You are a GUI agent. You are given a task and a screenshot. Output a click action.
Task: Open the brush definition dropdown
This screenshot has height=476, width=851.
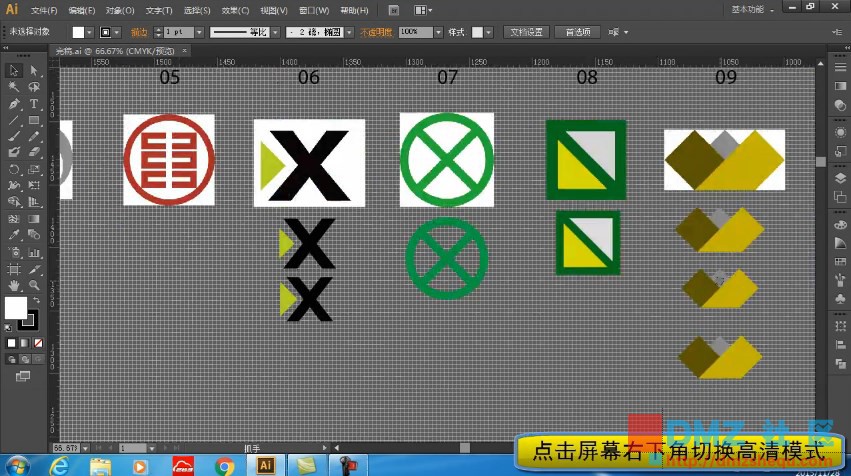click(349, 33)
